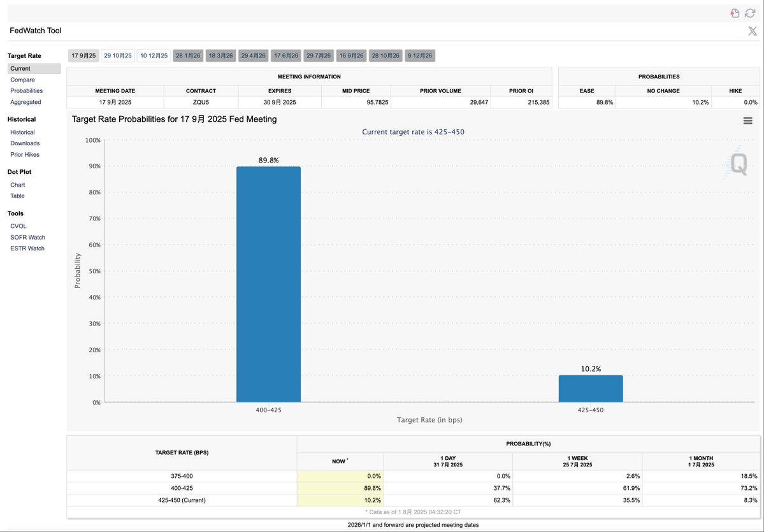The height and width of the screenshot is (532, 764).
Task: Click the 1 WEEK value 35.5%
Action: pos(632,500)
